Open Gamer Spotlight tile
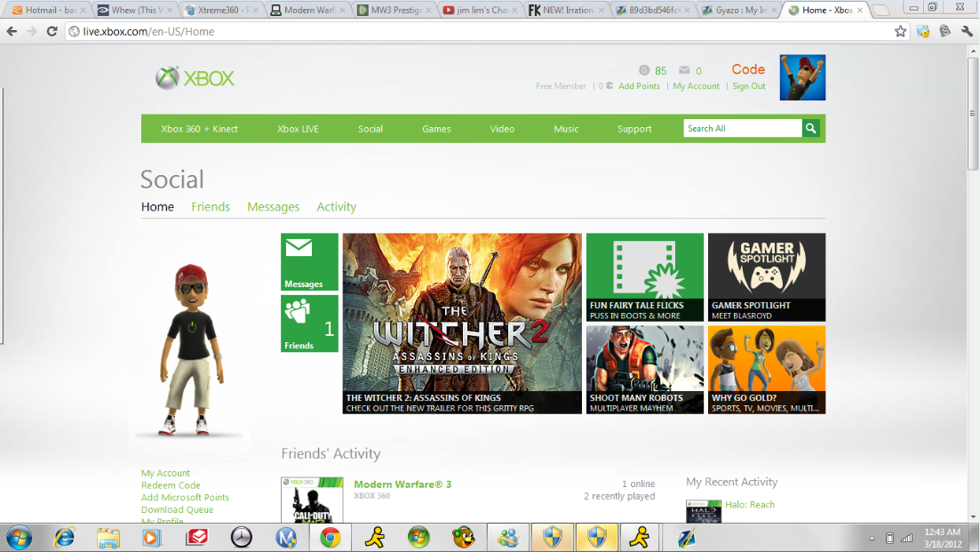This screenshot has height=552, width=980. [x=766, y=277]
